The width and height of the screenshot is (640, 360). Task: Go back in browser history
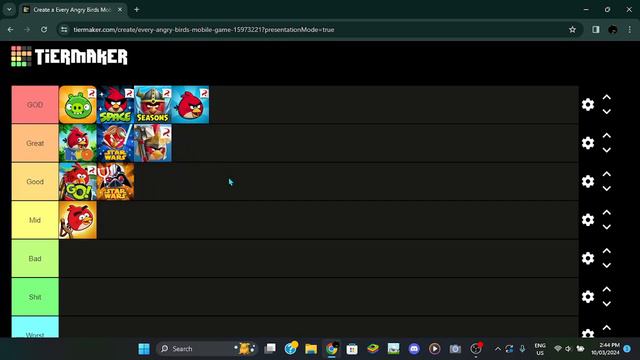click(11, 29)
